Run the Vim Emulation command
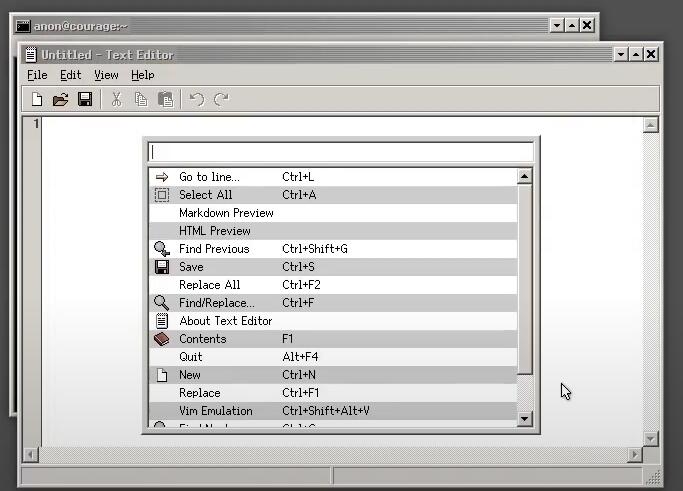683x491 pixels. [x=215, y=411]
